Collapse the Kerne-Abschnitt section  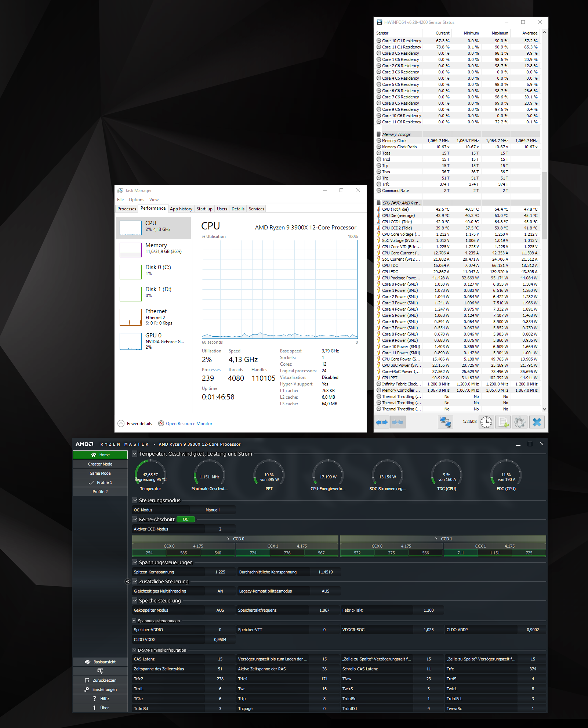tap(135, 519)
